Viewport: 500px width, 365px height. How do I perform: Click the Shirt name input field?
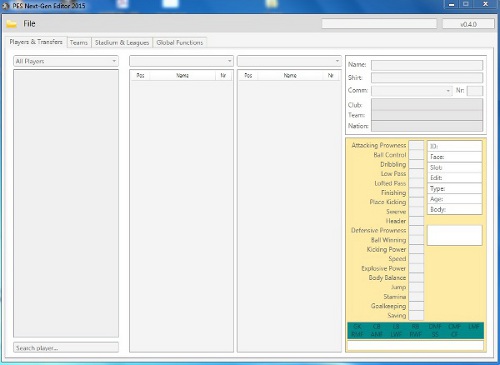click(427, 78)
